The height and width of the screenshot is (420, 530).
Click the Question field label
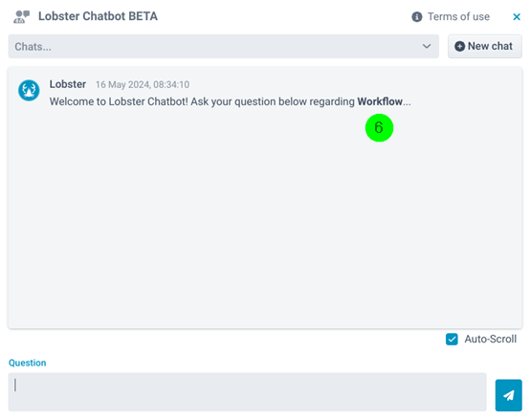click(x=28, y=363)
